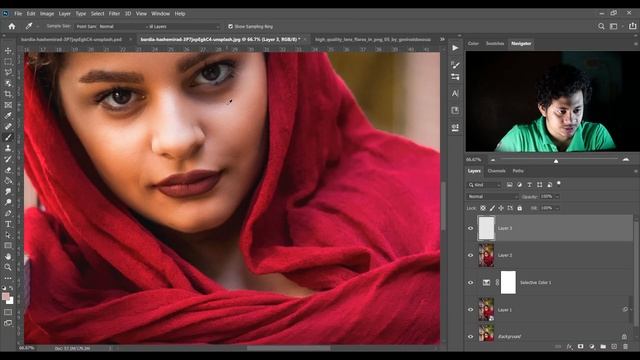
Task: Click the Lock all padlock icon
Action: [519, 208]
